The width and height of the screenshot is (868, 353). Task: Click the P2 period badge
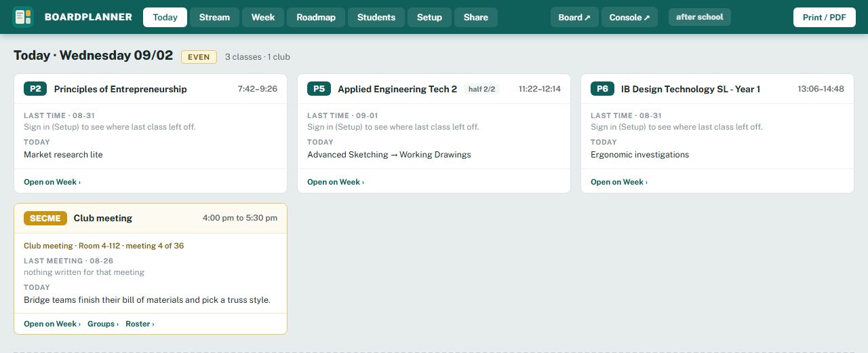point(35,89)
